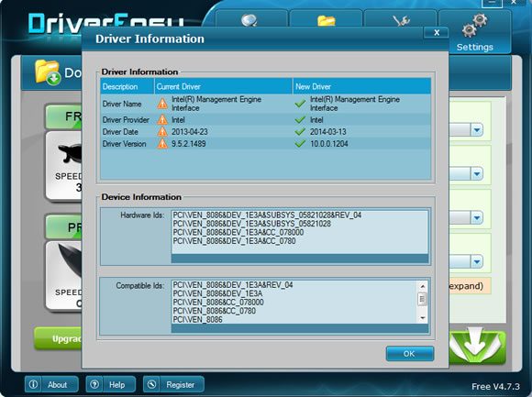532x397 pixels.
Task: Click warning icon beside Driver Date 2013-04-23
Action: tap(162, 131)
